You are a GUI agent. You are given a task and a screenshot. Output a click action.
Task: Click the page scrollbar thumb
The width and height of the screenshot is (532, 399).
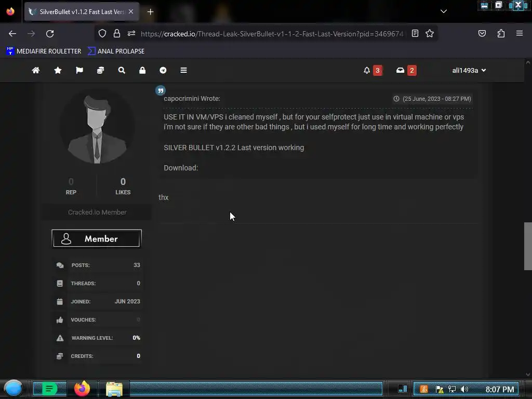[528, 246]
